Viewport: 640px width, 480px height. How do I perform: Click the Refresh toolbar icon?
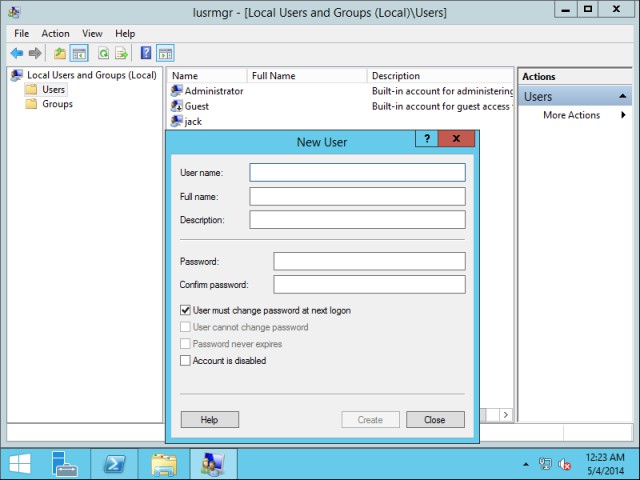(x=104, y=53)
